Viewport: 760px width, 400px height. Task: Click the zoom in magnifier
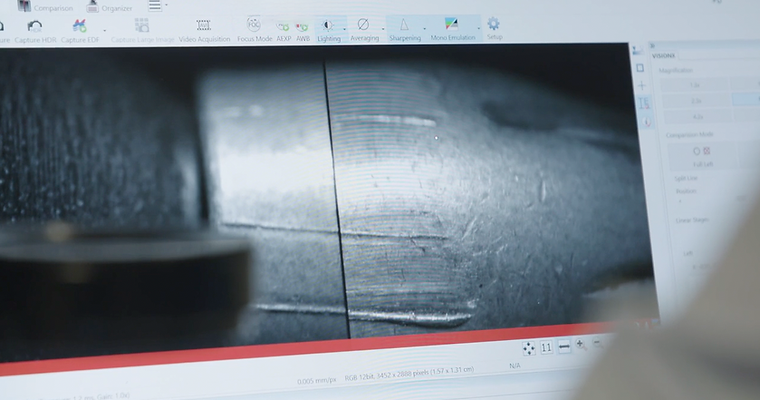pyautogui.click(x=580, y=345)
